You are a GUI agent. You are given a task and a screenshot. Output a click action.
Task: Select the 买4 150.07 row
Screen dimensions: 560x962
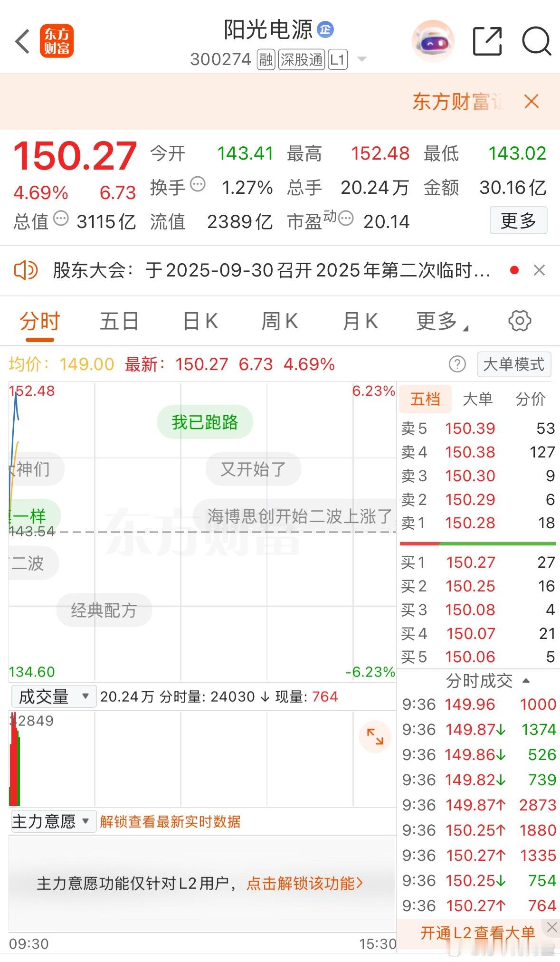pos(478,633)
